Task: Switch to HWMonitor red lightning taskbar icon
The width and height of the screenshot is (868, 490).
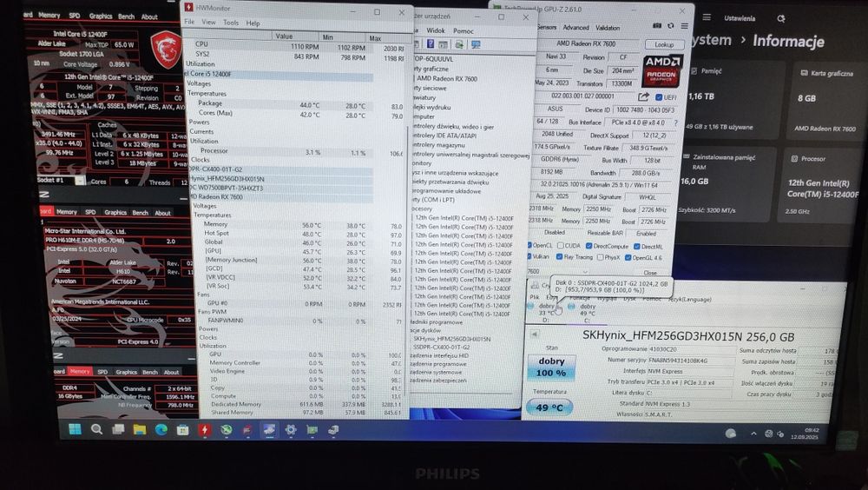Action: pyautogui.click(x=204, y=429)
